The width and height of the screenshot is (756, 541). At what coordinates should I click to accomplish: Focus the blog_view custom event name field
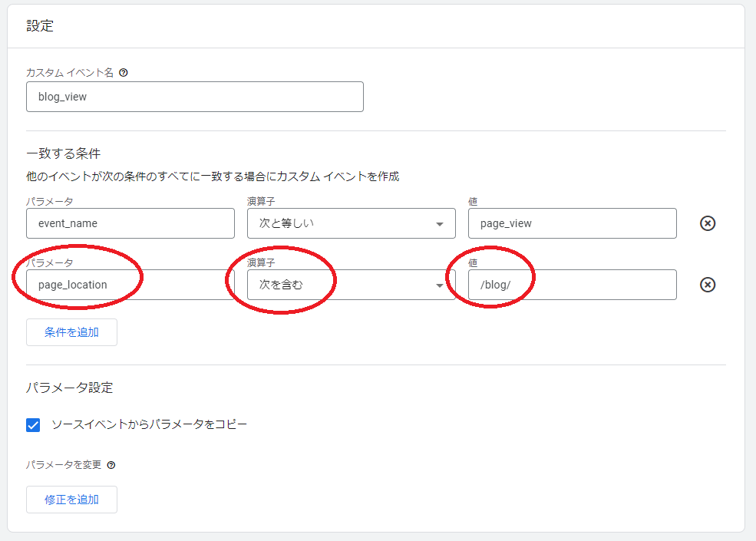pyautogui.click(x=194, y=97)
